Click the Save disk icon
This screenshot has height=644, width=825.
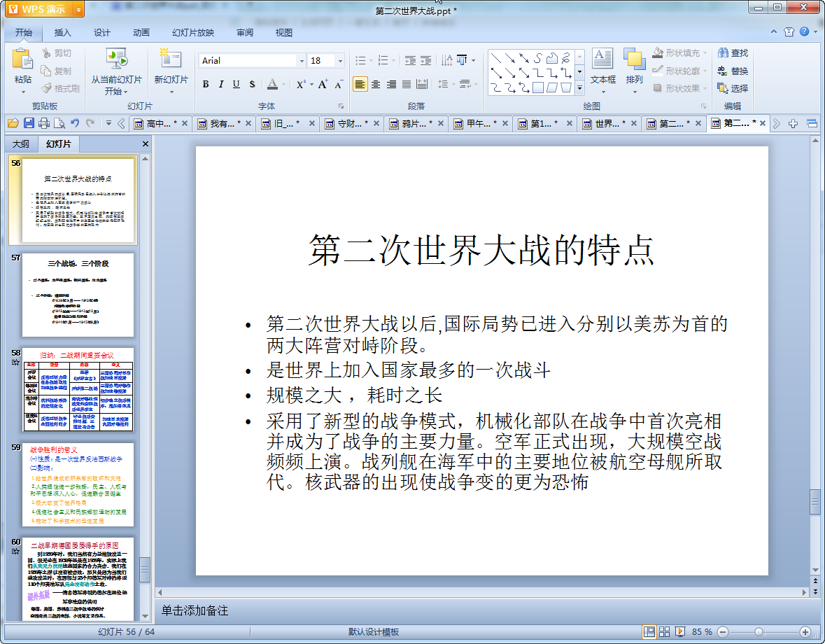tap(29, 123)
